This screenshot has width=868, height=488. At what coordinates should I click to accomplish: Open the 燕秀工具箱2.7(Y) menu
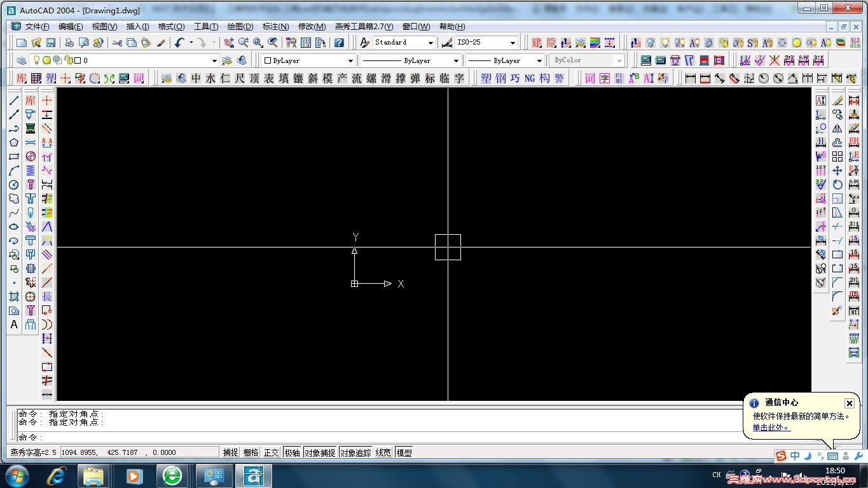(x=364, y=27)
